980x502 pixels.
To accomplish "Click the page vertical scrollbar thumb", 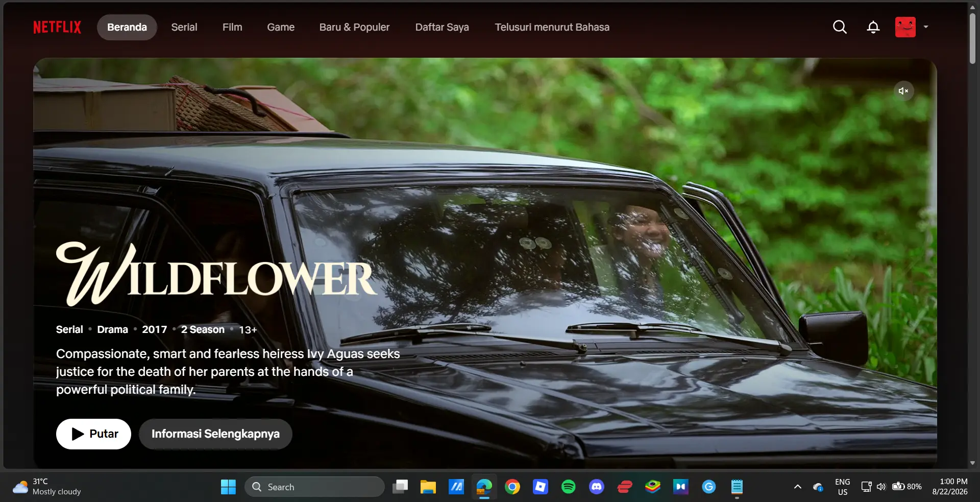I will [972, 38].
